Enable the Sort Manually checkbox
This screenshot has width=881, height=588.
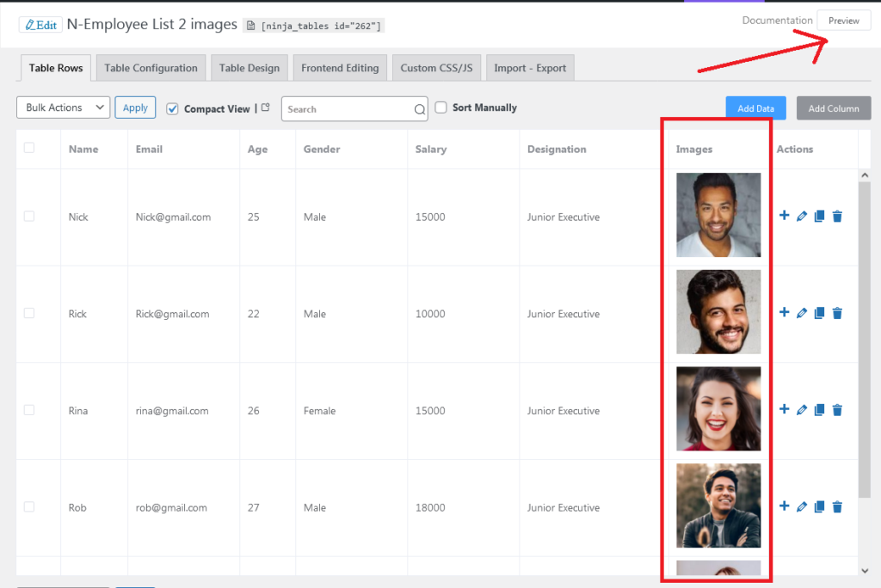[x=441, y=107]
